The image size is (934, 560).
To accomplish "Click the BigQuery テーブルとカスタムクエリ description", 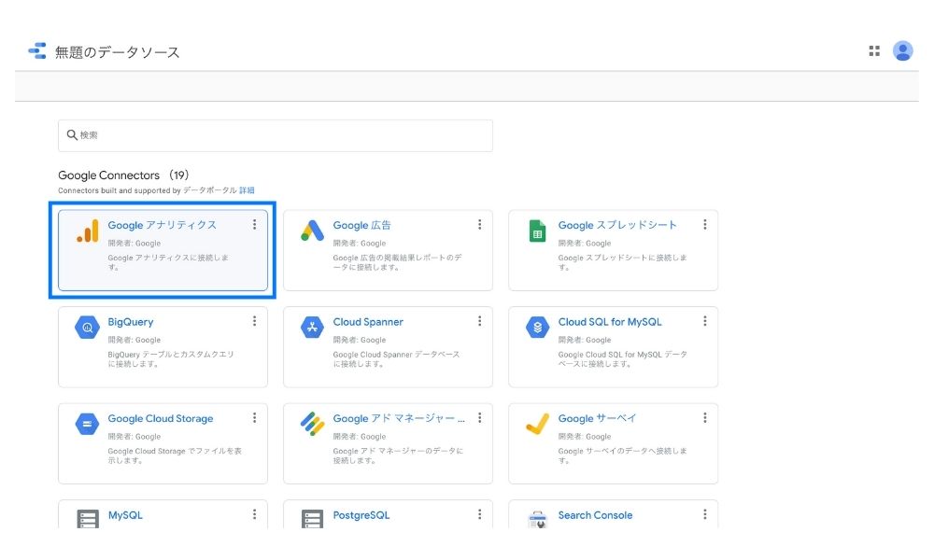I will click(171, 358).
